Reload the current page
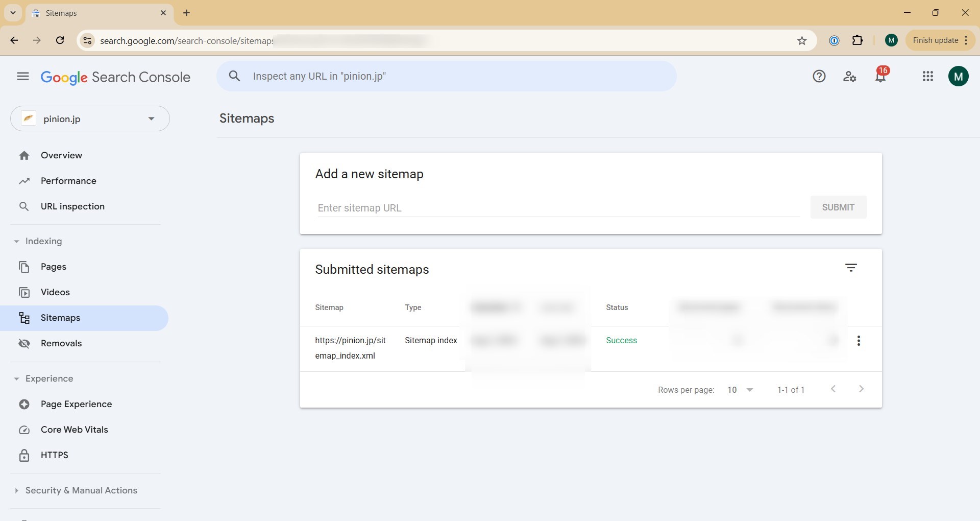Viewport: 980px width, 521px height. (60, 40)
